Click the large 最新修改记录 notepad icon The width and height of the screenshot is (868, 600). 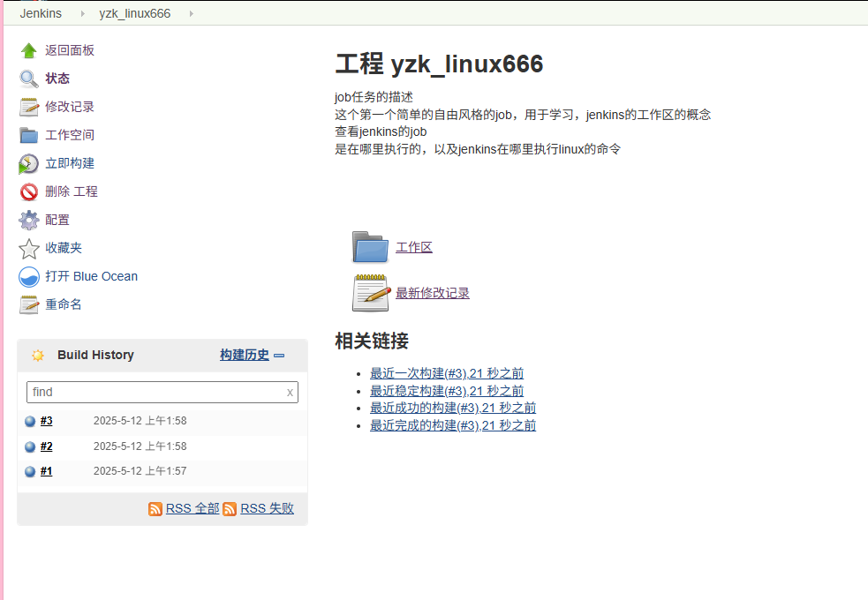pyautogui.click(x=370, y=293)
